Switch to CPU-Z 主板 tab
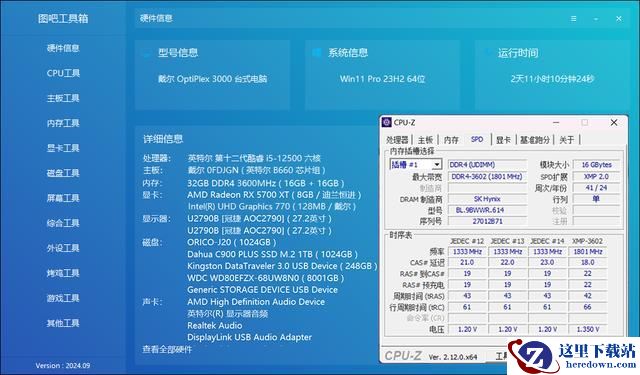Screen dimensions: 640x375 pos(425,140)
